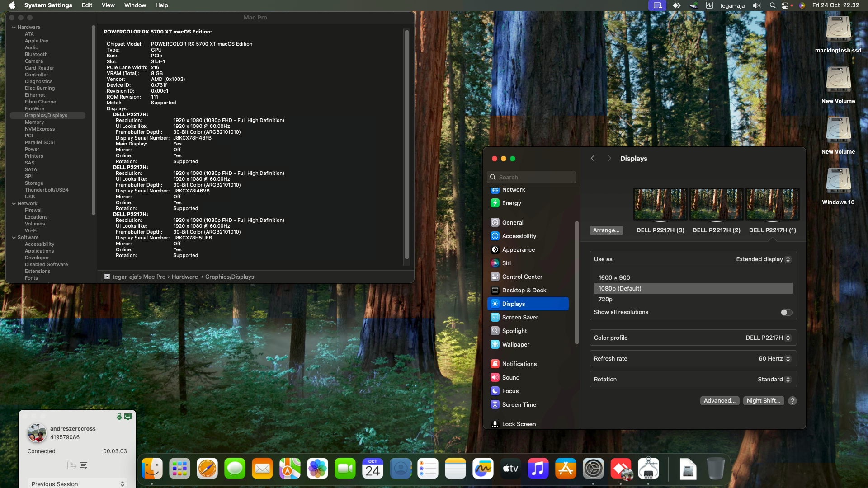Open the Help menu
Screen dimensions: 868x488
click(x=162, y=5)
